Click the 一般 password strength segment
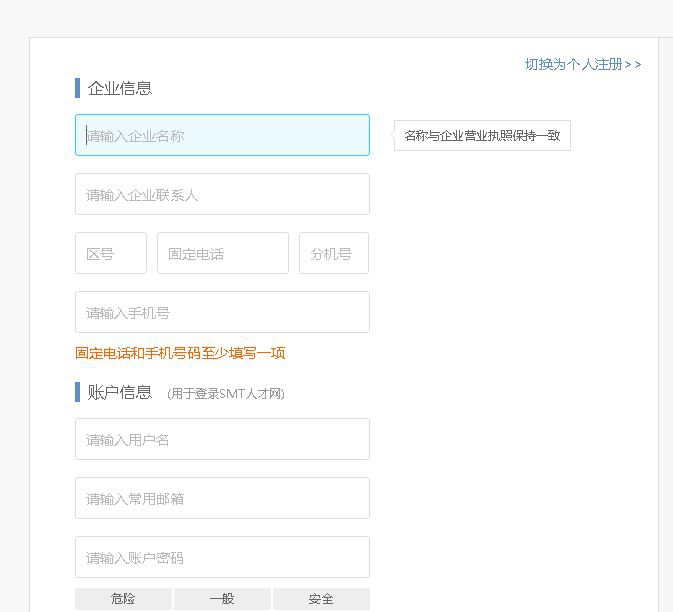Screen dimensions: 673x612 click(x=222, y=599)
